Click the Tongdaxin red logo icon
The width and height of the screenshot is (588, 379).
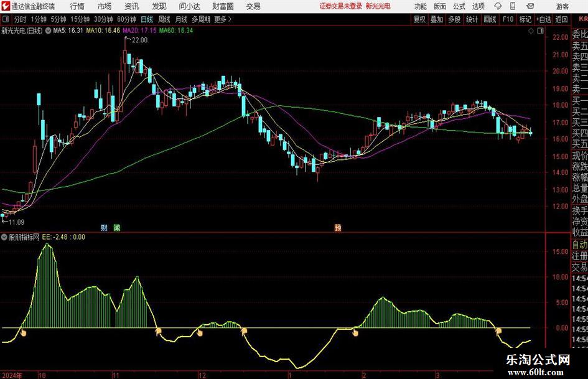click(x=6, y=6)
